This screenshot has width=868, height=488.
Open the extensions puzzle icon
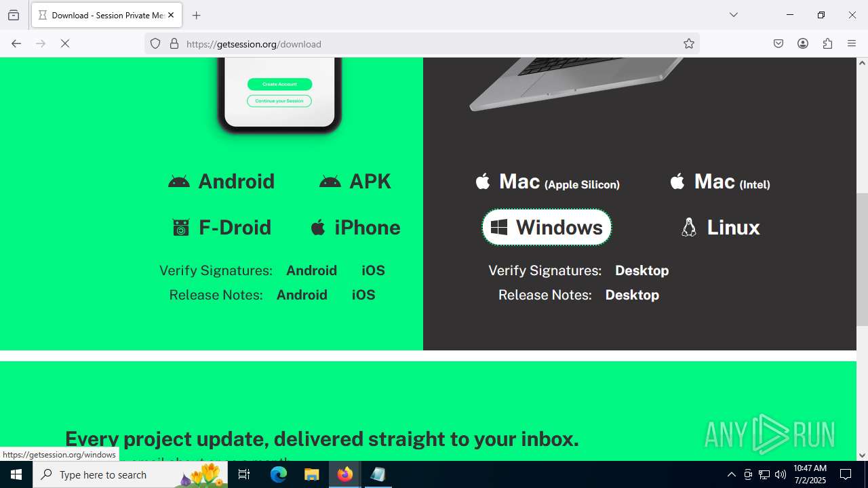point(827,43)
